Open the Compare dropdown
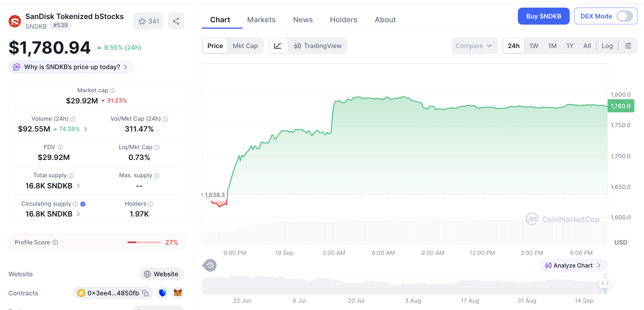The image size is (644, 310). [x=474, y=46]
